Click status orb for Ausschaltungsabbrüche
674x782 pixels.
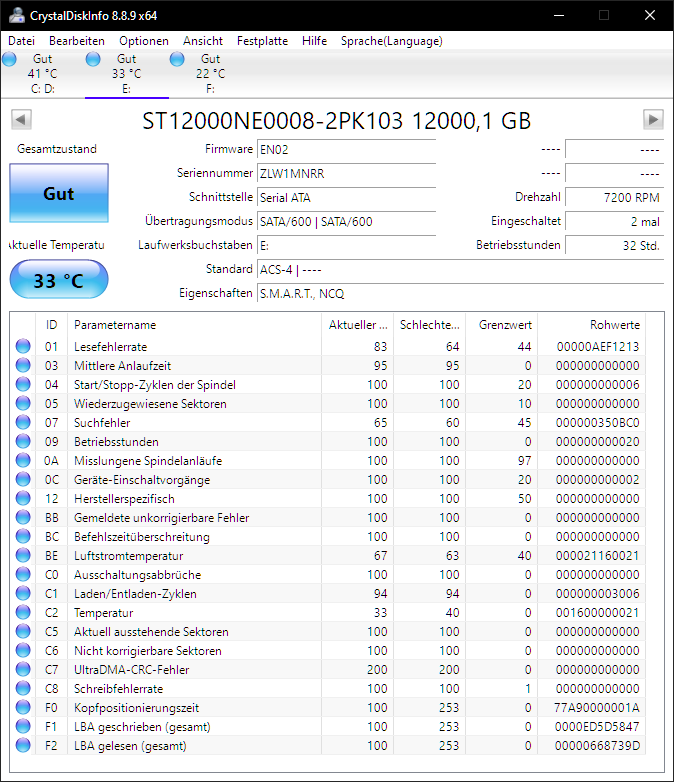[x=23, y=574]
